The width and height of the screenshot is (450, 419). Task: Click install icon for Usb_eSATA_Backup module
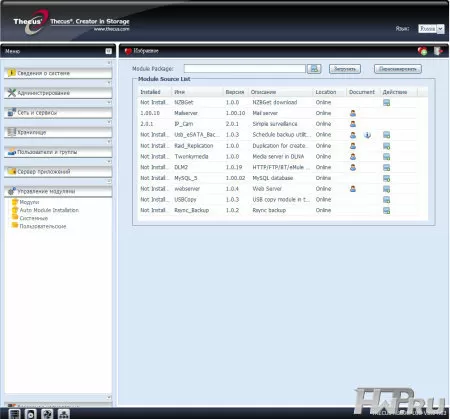(x=386, y=135)
